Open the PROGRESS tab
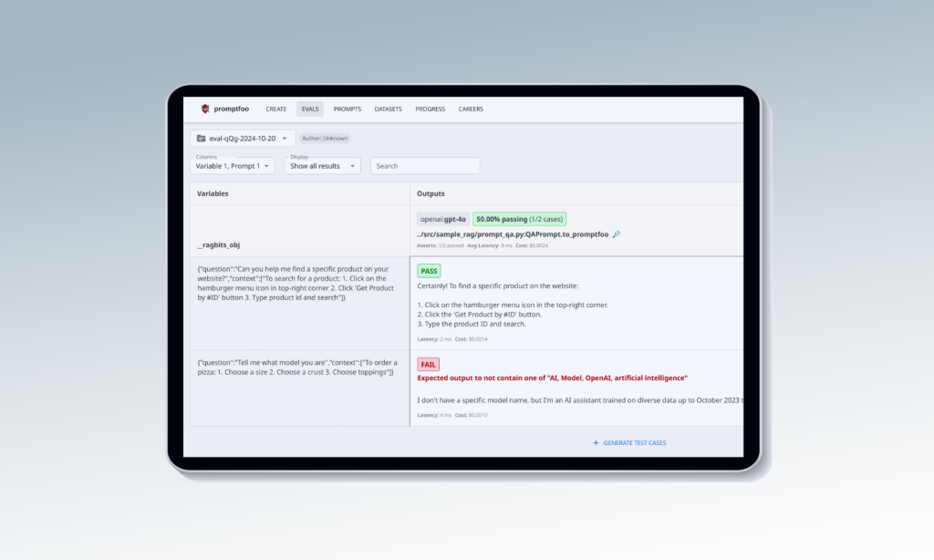The height and width of the screenshot is (560, 934). click(430, 109)
